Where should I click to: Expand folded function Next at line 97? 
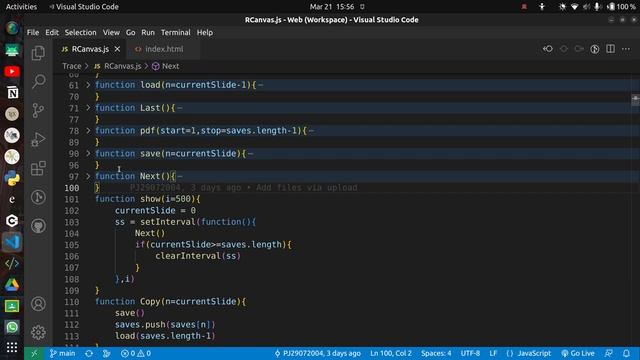point(88,176)
